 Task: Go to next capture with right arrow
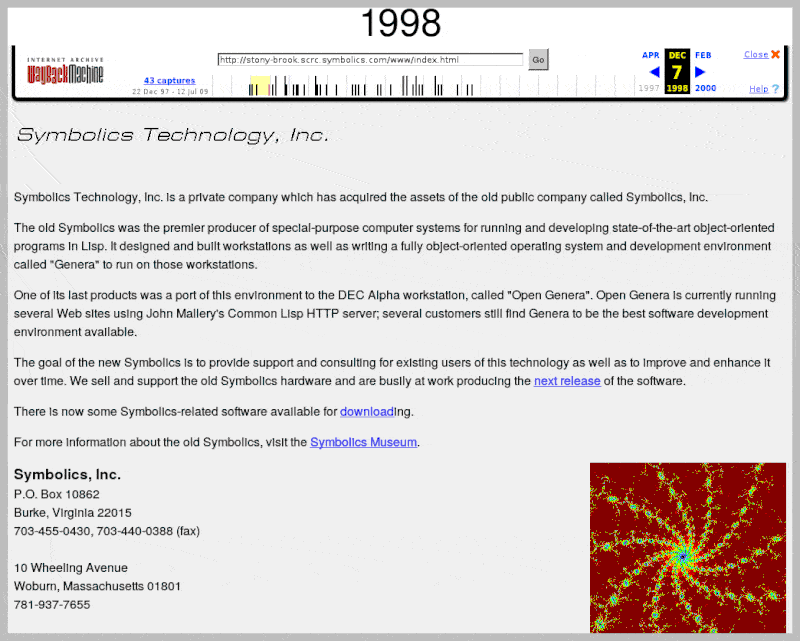pos(700,72)
